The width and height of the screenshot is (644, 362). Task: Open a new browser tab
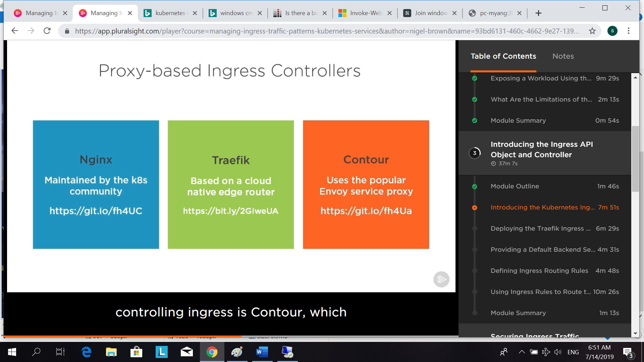point(538,13)
